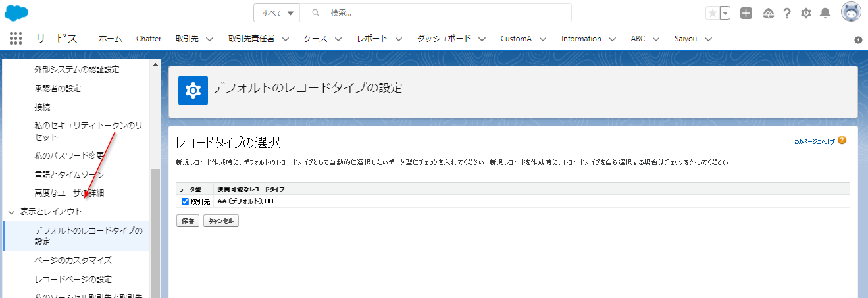Expand the ダッシュボード chevron menu
This screenshot has height=298, width=868.
(482, 39)
